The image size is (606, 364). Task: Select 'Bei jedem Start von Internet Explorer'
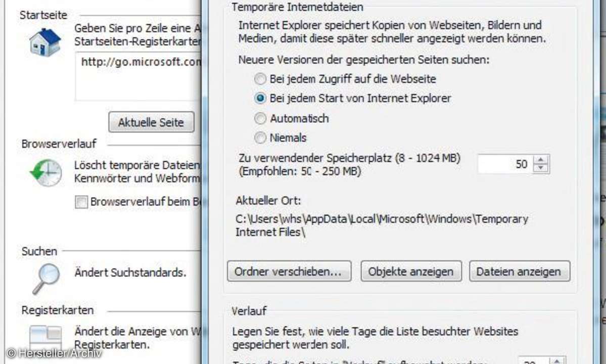click(260, 99)
